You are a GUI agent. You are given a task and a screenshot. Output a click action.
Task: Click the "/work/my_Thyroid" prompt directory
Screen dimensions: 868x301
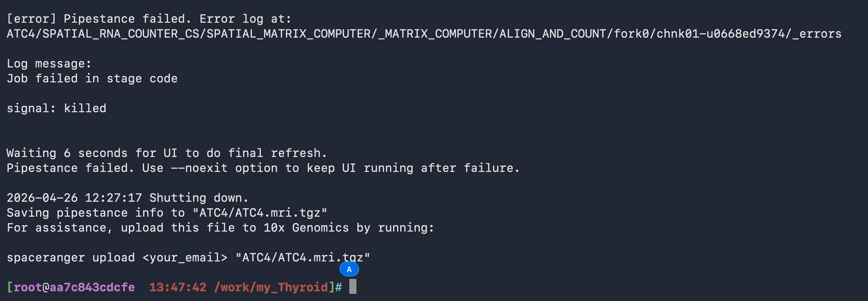(271, 287)
